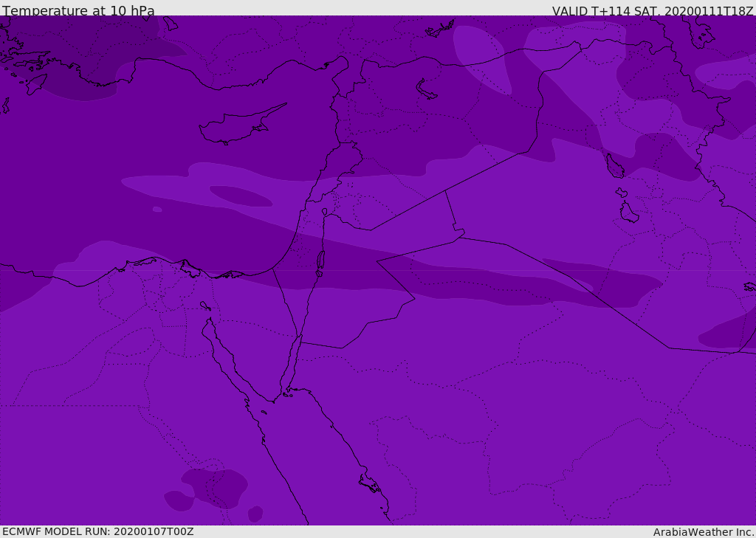The width and height of the screenshot is (756, 538).
Task: Select the Great Bitter Lake near Suez
Action: point(205,306)
